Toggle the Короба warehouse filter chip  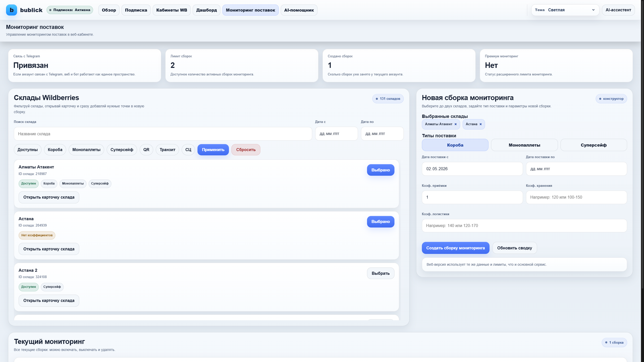click(55, 150)
